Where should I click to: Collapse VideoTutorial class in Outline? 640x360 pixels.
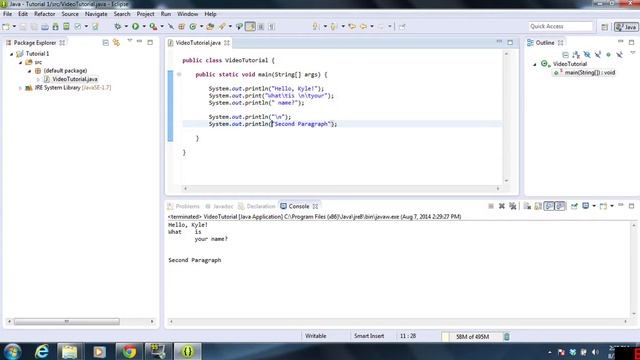tap(535, 64)
